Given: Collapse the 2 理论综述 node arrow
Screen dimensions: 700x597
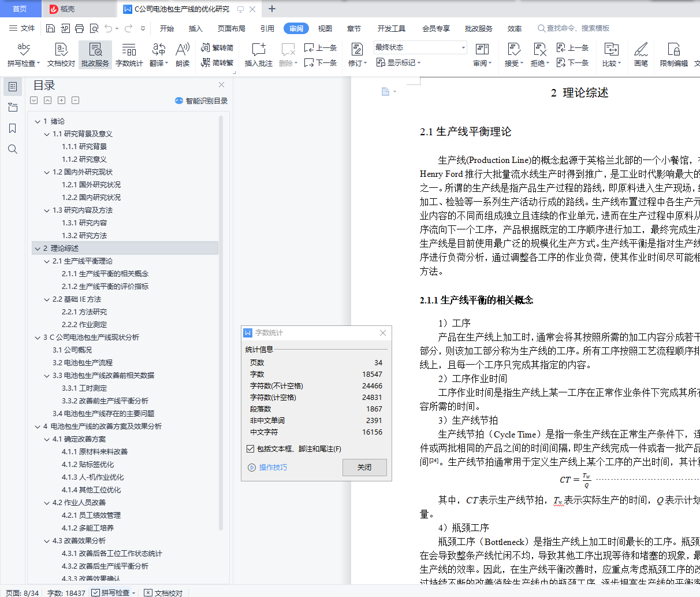Looking at the screenshot, I should [x=38, y=249].
